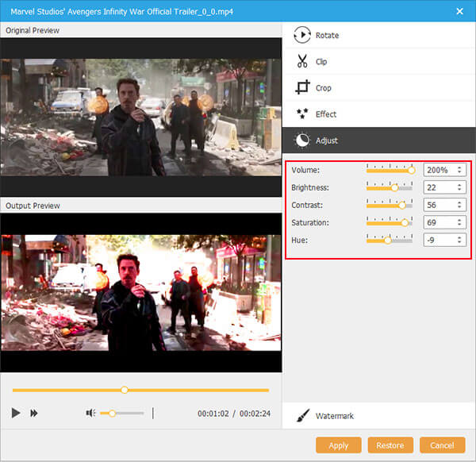476x462 pixels.
Task: Click the Volume: label
Action: pos(305,170)
